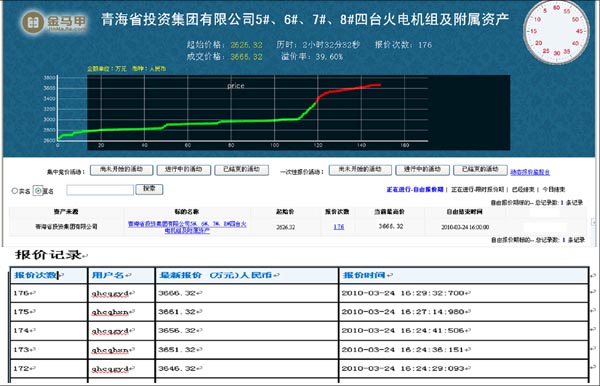Click the 176 bid count link

coord(339,227)
